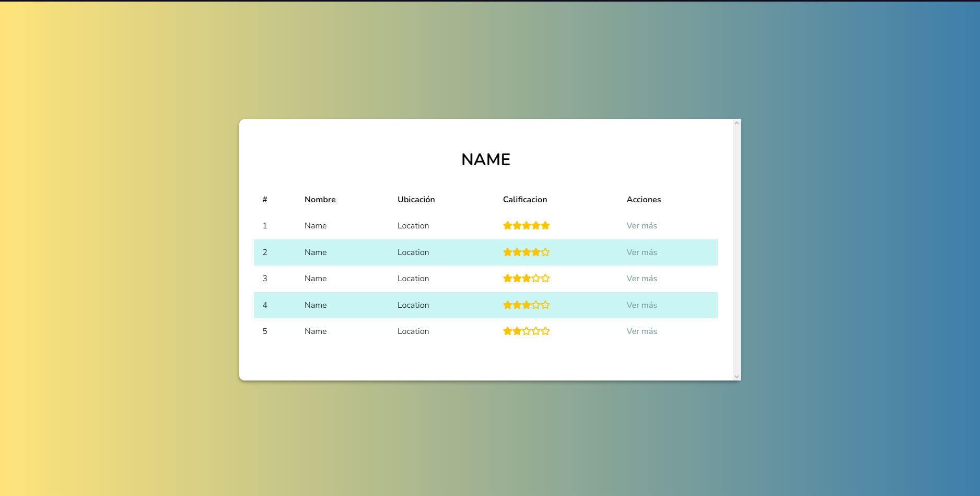Select the Calificacion column header
Viewport: 980px width, 496px height.
pos(525,199)
